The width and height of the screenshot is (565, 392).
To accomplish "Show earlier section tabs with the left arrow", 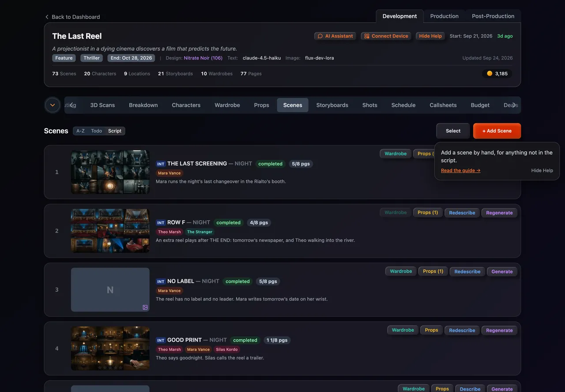I will [72, 105].
